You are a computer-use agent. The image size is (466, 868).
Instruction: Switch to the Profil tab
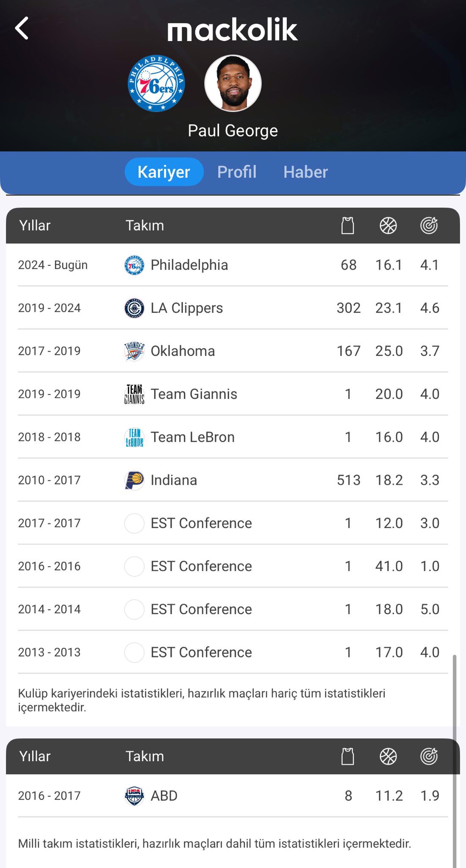click(237, 172)
